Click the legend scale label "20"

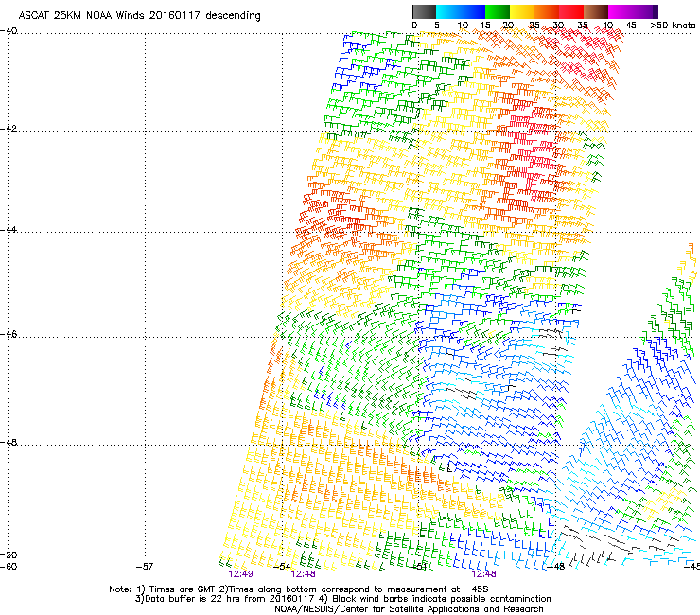(509, 26)
